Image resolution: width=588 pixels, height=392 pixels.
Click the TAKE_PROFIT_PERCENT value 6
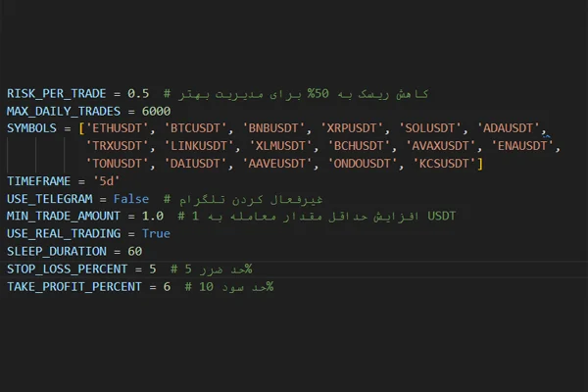pos(167,286)
